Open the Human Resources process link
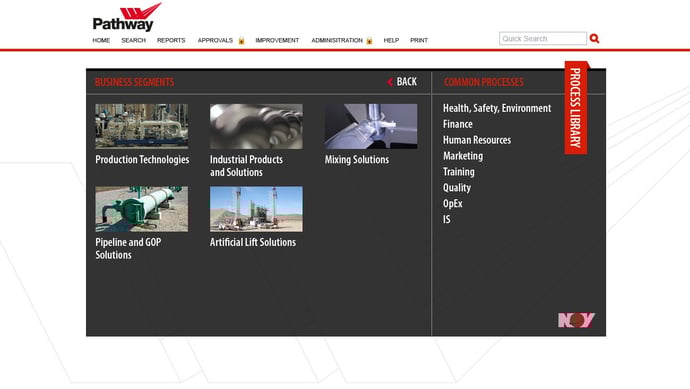The height and width of the screenshot is (389, 690). click(477, 140)
